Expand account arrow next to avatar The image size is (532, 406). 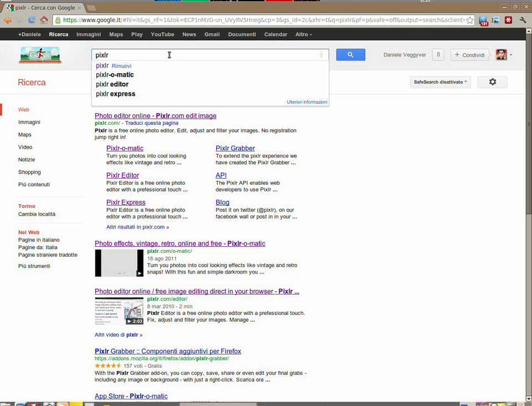click(x=511, y=55)
